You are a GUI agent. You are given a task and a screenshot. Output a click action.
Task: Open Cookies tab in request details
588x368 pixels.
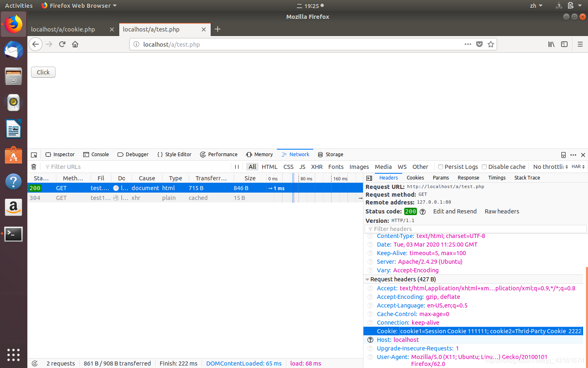[x=415, y=178]
